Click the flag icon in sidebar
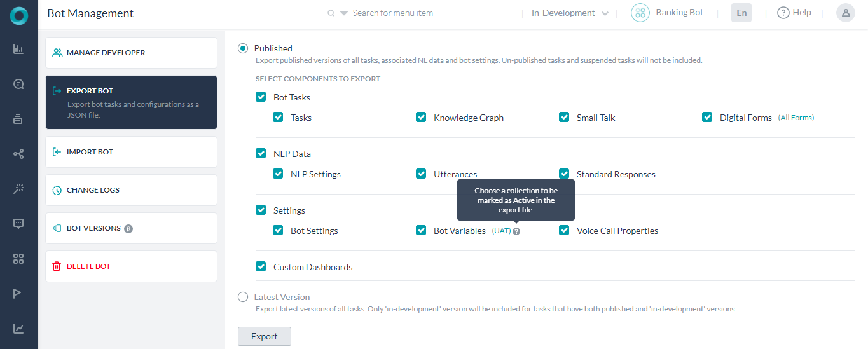 [18, 293]
